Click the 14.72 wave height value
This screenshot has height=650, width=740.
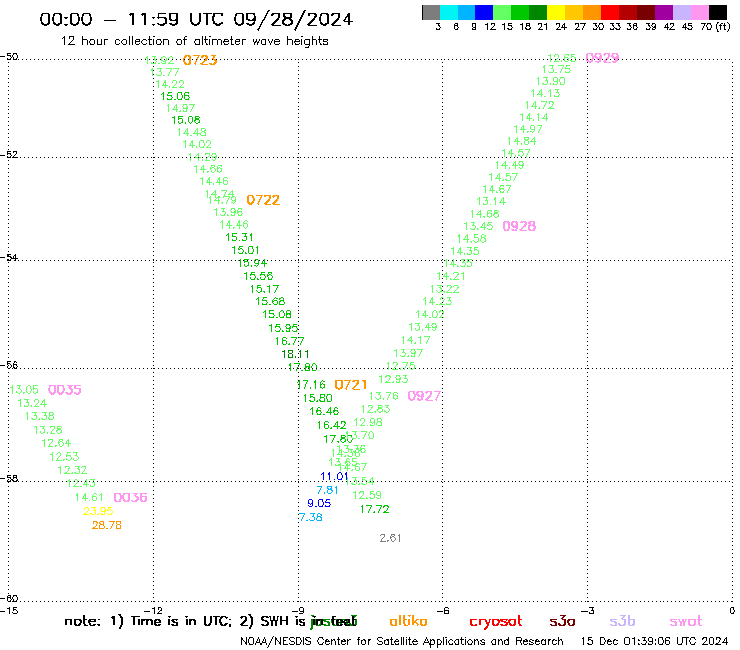539,105
